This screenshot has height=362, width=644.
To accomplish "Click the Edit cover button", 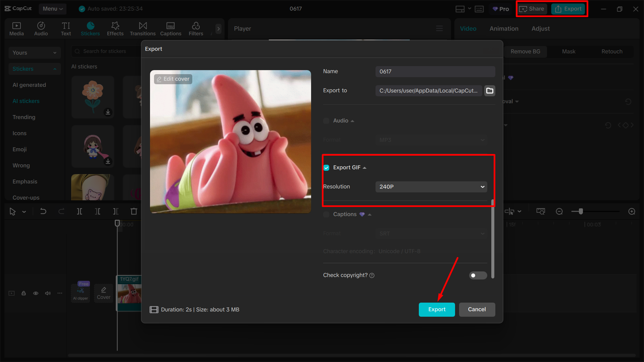I will coord(173,79).
